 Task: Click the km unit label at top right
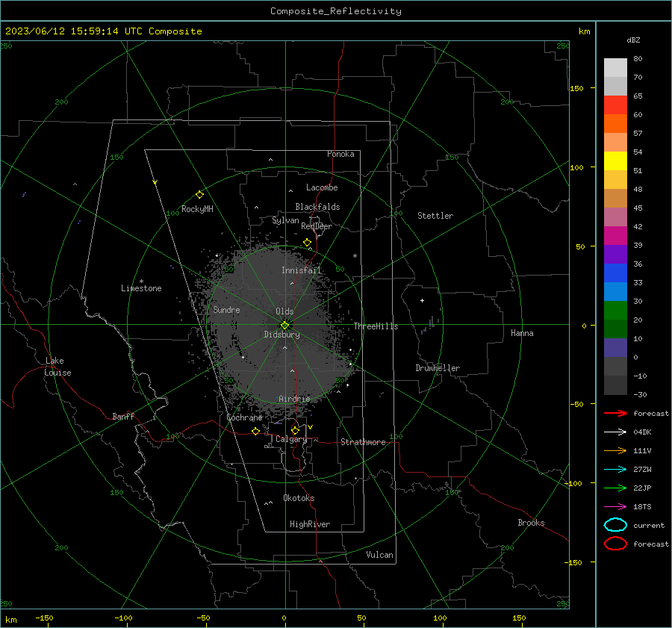(585, 31)
